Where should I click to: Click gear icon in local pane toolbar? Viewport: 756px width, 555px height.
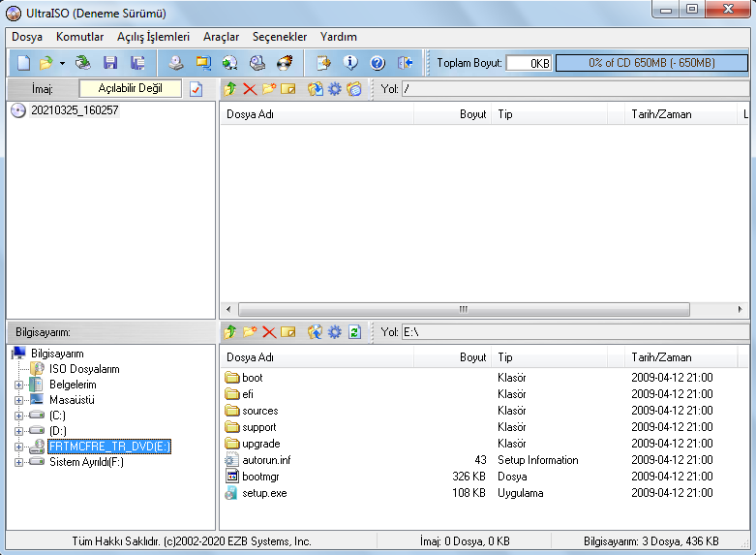pos(335,332)
